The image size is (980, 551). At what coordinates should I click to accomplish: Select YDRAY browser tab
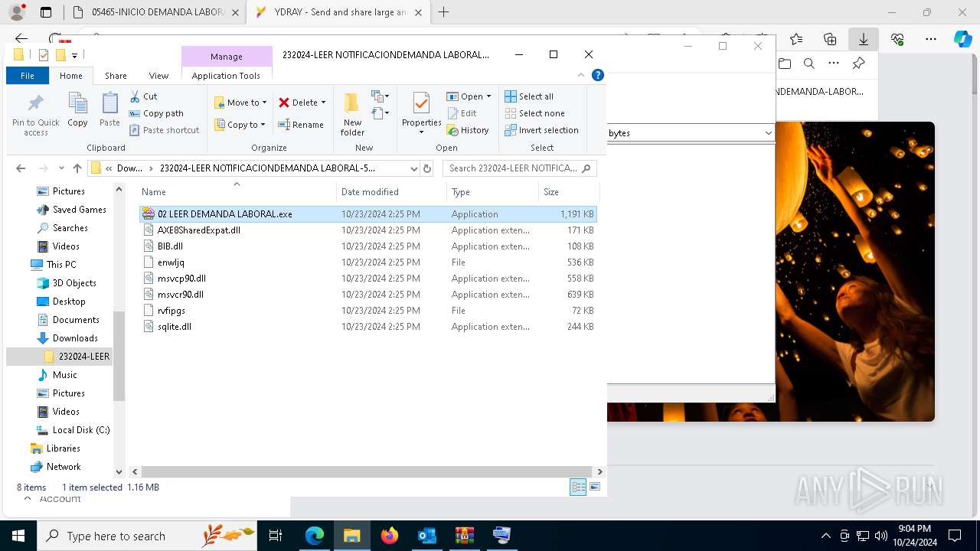click(338, 12)
